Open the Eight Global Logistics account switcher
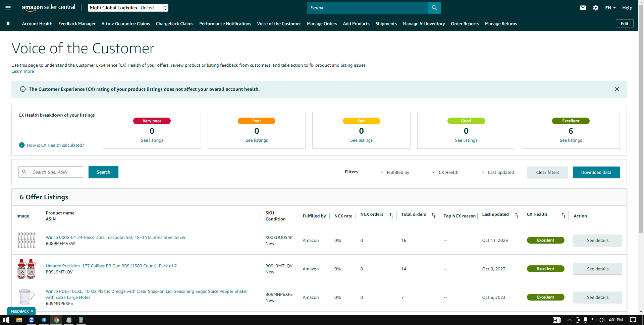Viewport: 644px width, 325px height. click(x=128, y=8)
